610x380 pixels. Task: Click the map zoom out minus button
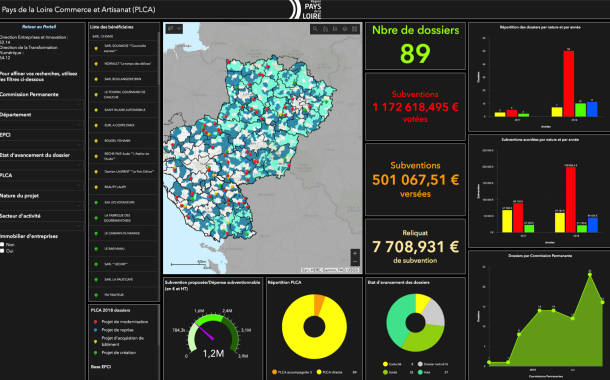tap(355, 262)
